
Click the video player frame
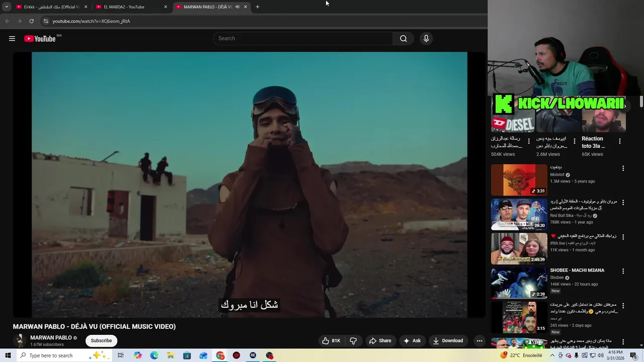250,185
